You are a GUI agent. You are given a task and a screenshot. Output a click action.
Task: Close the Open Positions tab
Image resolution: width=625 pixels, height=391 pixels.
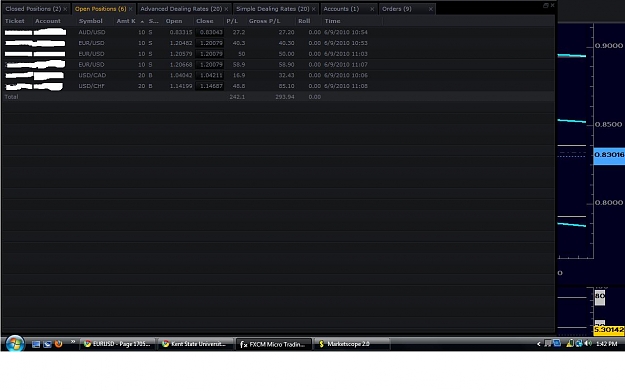[131, 9]
